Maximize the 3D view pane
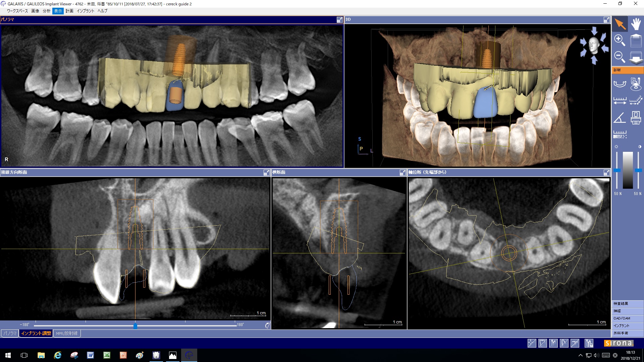 [606, 20]
